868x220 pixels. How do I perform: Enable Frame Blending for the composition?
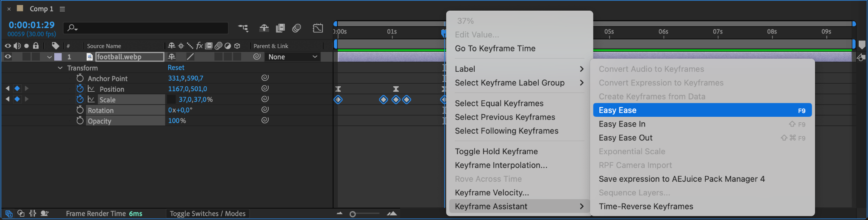tap(280, 28)
